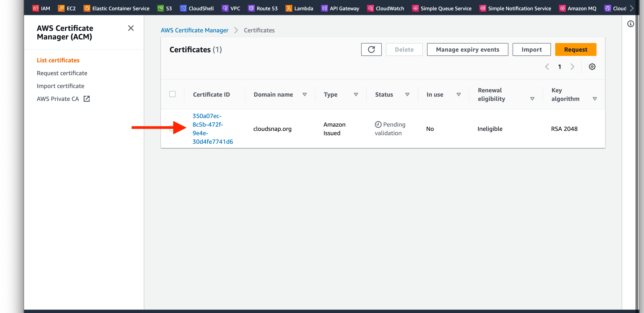Sort by Key algorithm column arrow

point(595,99)
